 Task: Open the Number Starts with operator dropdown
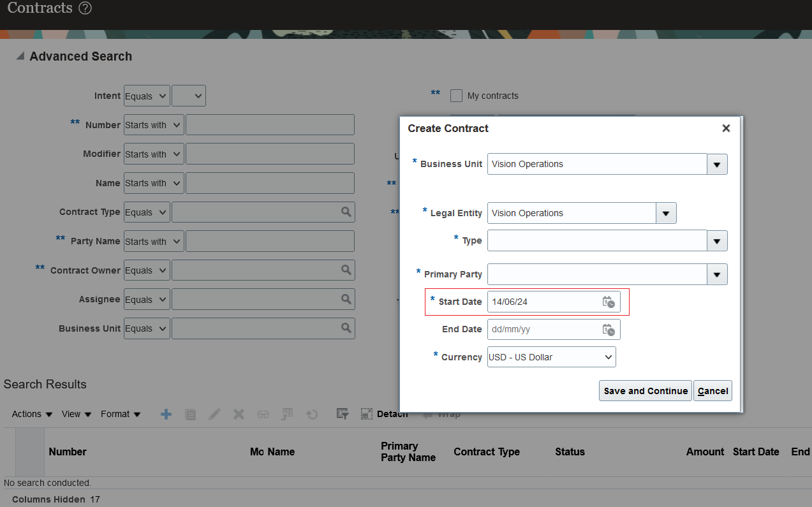pos(154,125)
